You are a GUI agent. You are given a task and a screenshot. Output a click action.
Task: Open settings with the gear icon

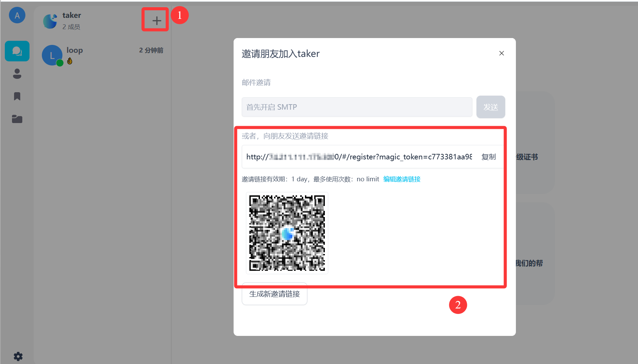coord(18,356)
